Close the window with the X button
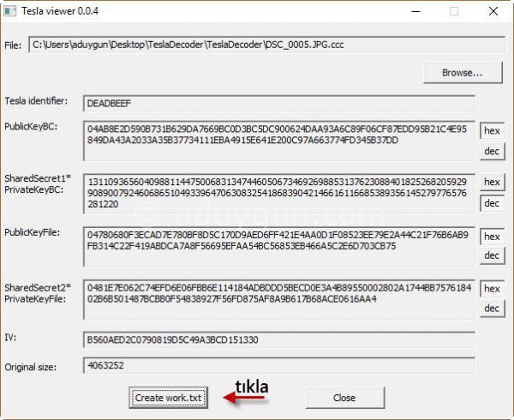 [x=493, y=11]
